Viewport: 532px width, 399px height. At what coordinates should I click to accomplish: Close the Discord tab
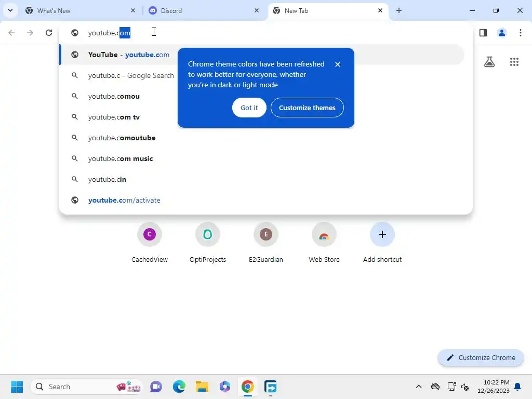pyautogui.click(x=257, y=10)
